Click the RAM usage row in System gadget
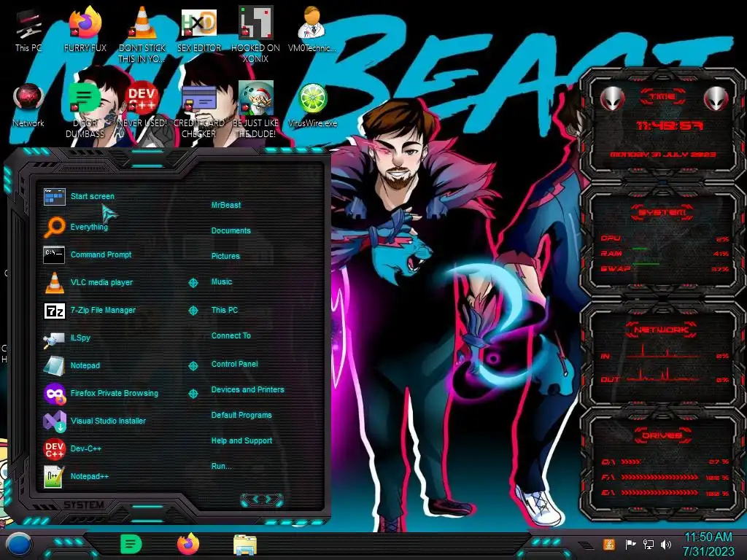This screenshot has height=560, width=747. [664, 253]
